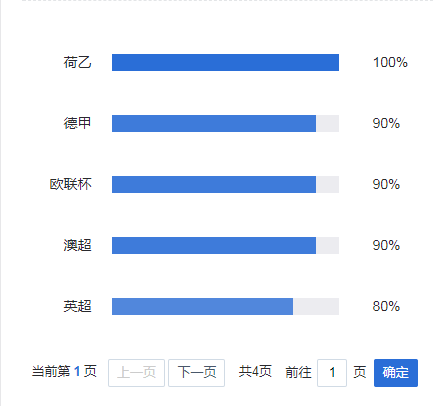The image size is (435, 406).
Task: Click the 澳超 progress bar
Action: 225,245
